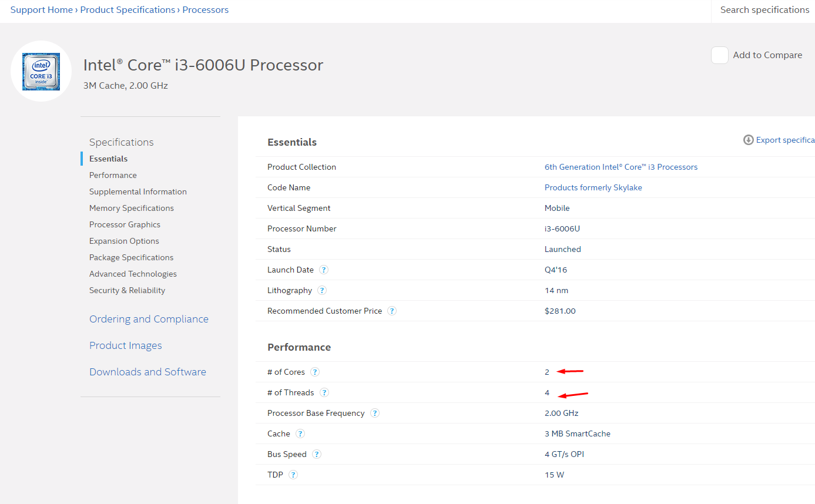Tick the Add to Compare checkbox
Viewport: 815px width, 504px height.
(720, 55)
